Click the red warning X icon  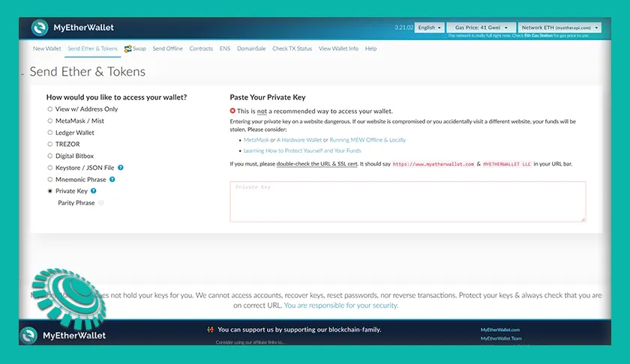[x=232, y=111]
